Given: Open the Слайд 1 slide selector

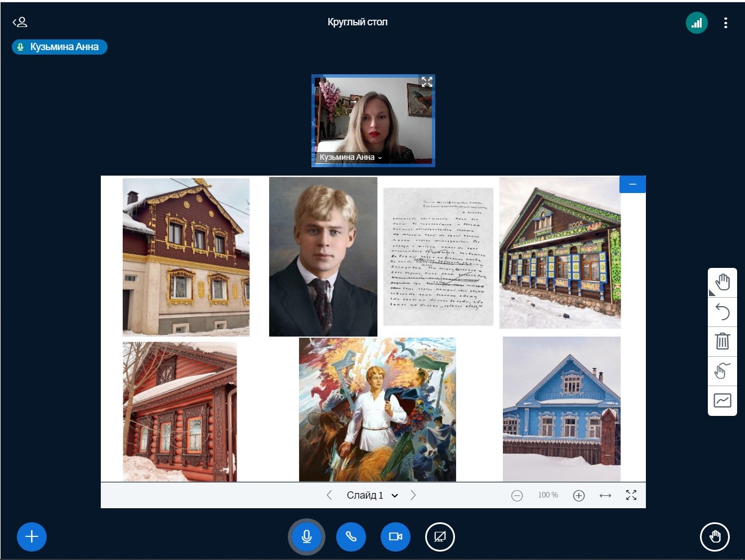Looking at the screenshot, I should [x=372, y=495].
